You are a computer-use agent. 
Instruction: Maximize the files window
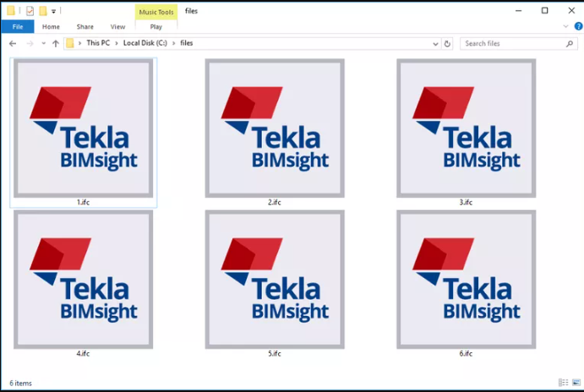(x=544, y=11)
